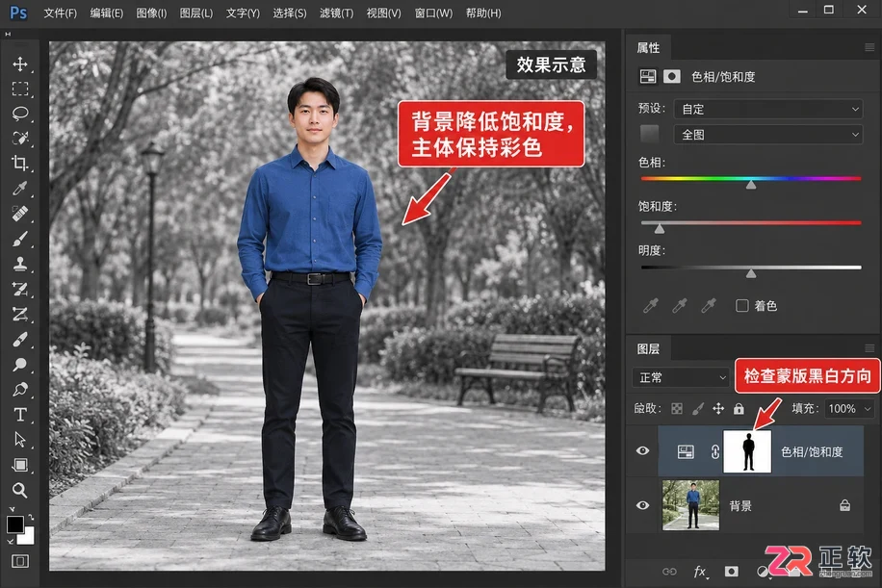Click the 色相 hue slider handle
This screenshot has width=882, height=588.
tap(751, 185)
